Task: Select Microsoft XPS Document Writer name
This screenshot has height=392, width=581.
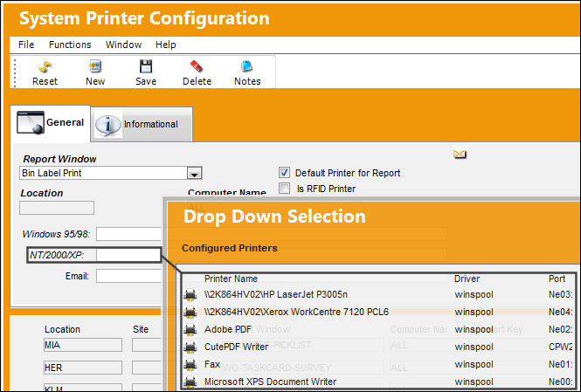Action: pos(270,382)
